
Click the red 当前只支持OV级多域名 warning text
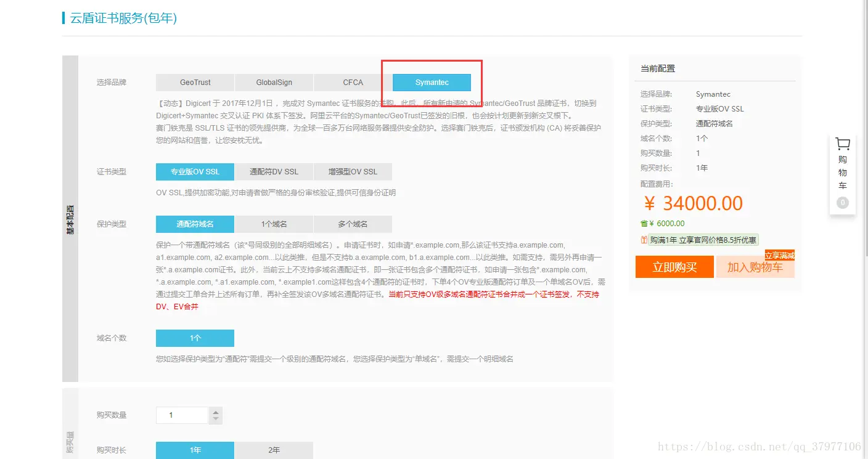(377, 301)
